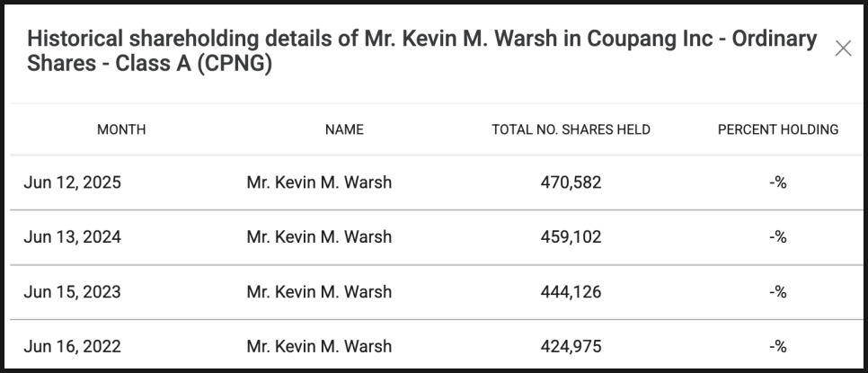This screenshot has width=868, height=373.
Task: Select the Jun 12, 2025 date cell
Action: 73,183
